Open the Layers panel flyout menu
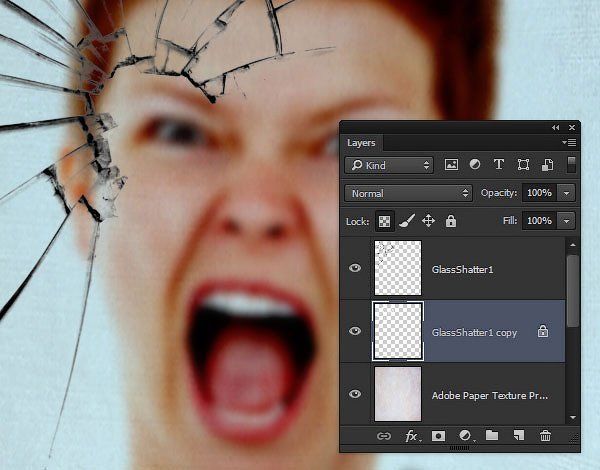The width and height of the screenshot is (600, 470). [x=569, y=142]
